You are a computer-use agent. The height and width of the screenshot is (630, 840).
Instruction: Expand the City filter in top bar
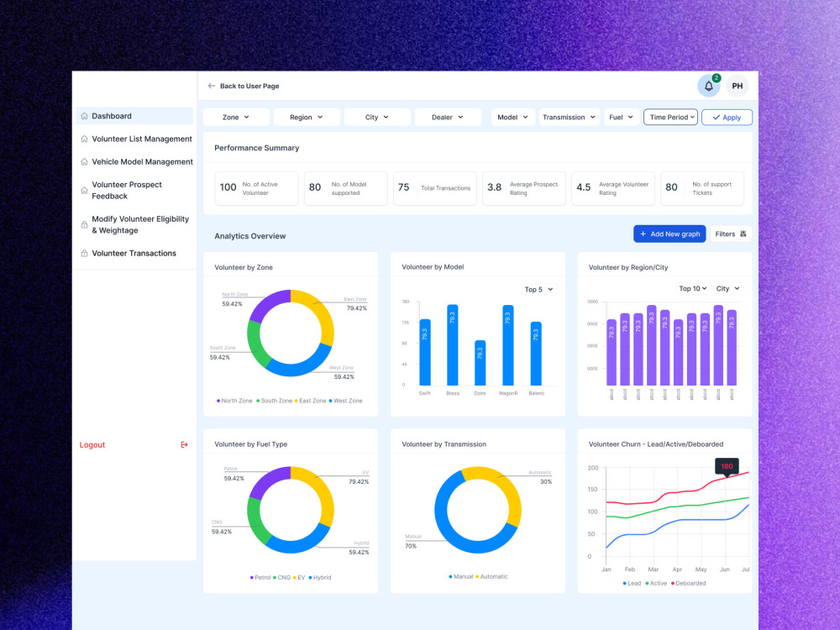tap(377, 118)
